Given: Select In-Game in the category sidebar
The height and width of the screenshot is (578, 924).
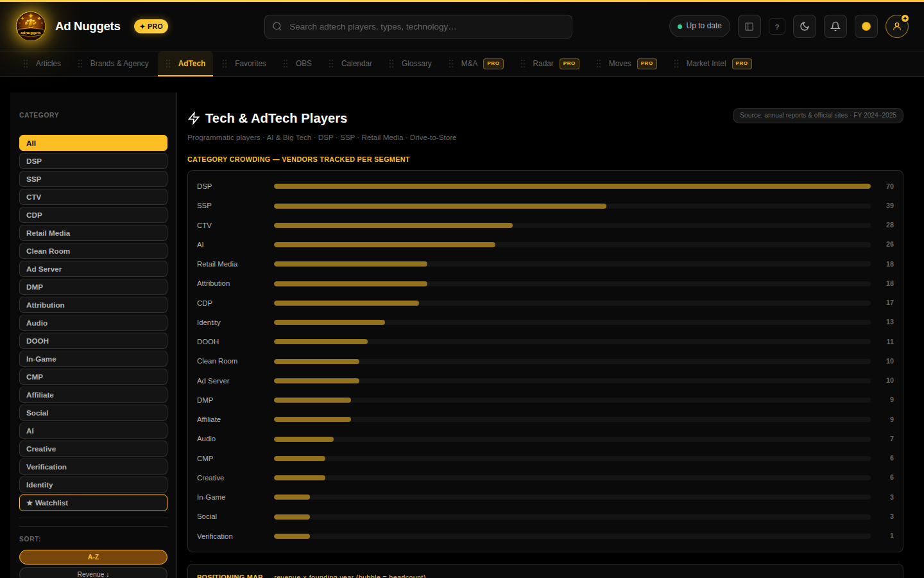Looking at the screenshot, I should coord(93,359).
